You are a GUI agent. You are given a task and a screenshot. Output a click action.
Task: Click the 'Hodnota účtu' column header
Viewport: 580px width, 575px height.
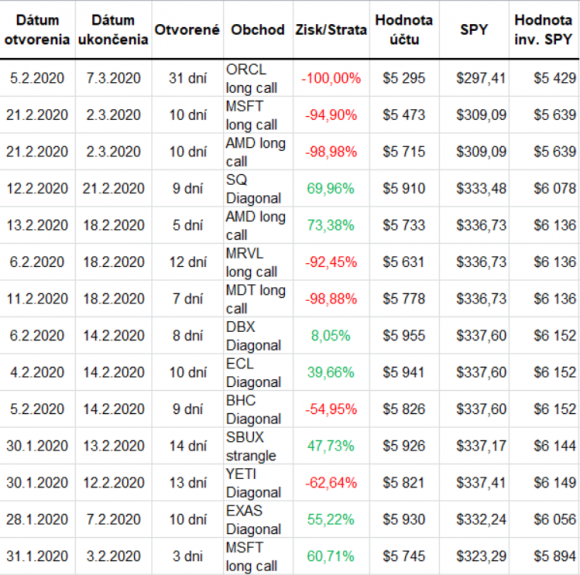pos(404,30)
